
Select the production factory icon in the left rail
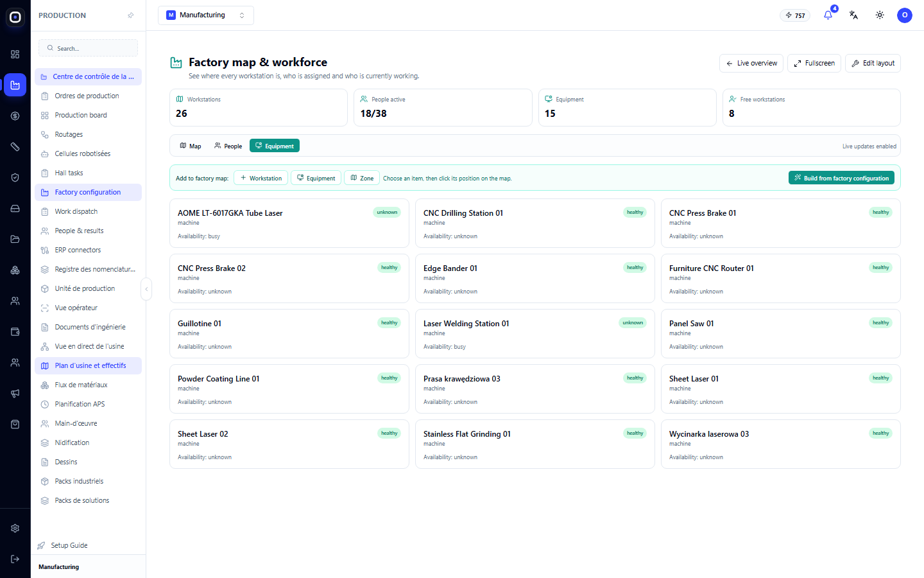[15, 85]
